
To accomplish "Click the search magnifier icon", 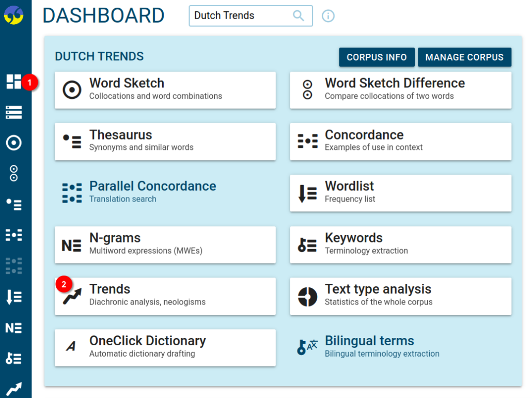I will 299,16.
